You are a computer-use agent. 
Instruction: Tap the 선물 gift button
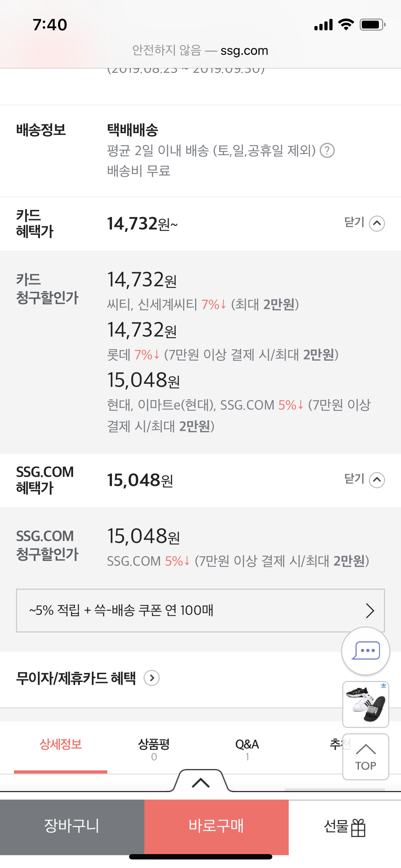[x=336, y=826]
